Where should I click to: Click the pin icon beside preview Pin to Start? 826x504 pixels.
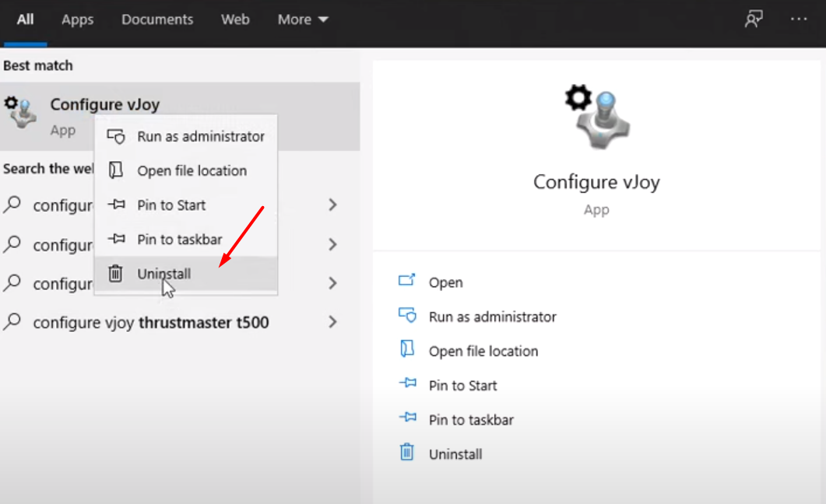(407, 383)
